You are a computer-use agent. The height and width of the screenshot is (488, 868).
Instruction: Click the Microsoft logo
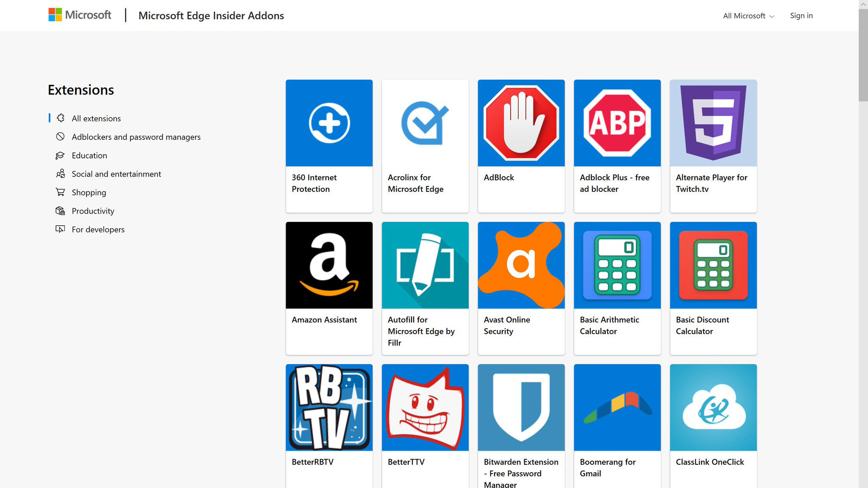coord(80,15)
